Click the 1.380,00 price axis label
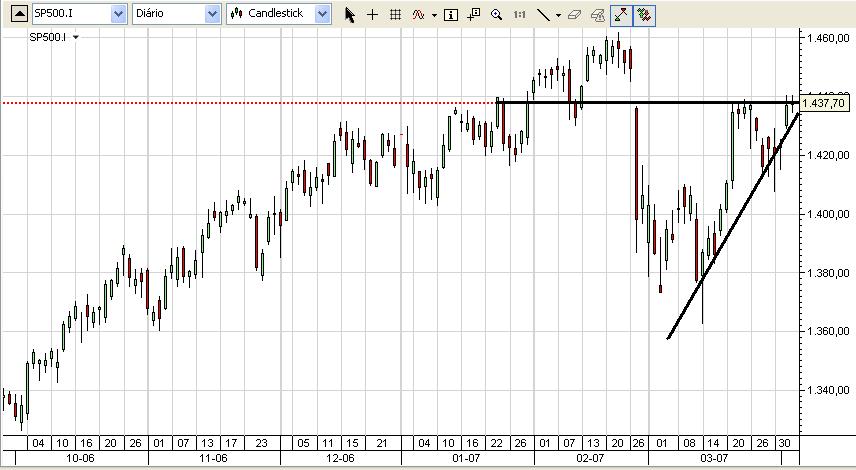This screenshot has height=470, width=856. pyautogui.click(x=828, y=272)
